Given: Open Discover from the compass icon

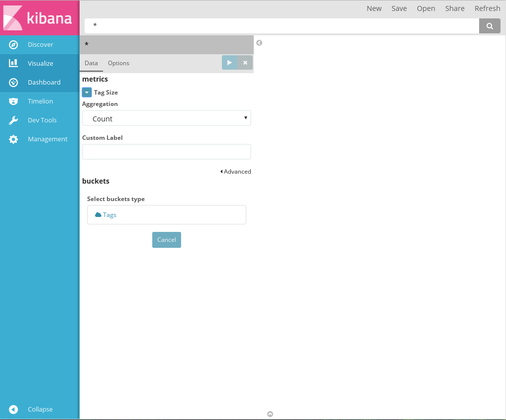Looking at the screenshot, I should (x=13, y=45).
